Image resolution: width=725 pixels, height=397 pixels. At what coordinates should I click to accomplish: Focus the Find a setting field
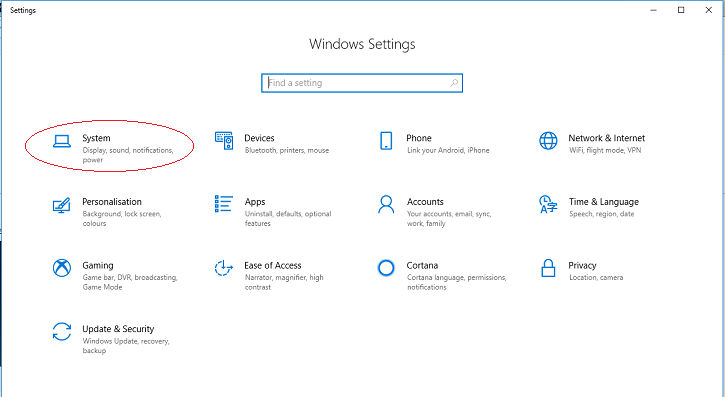[x=362, y=83]
